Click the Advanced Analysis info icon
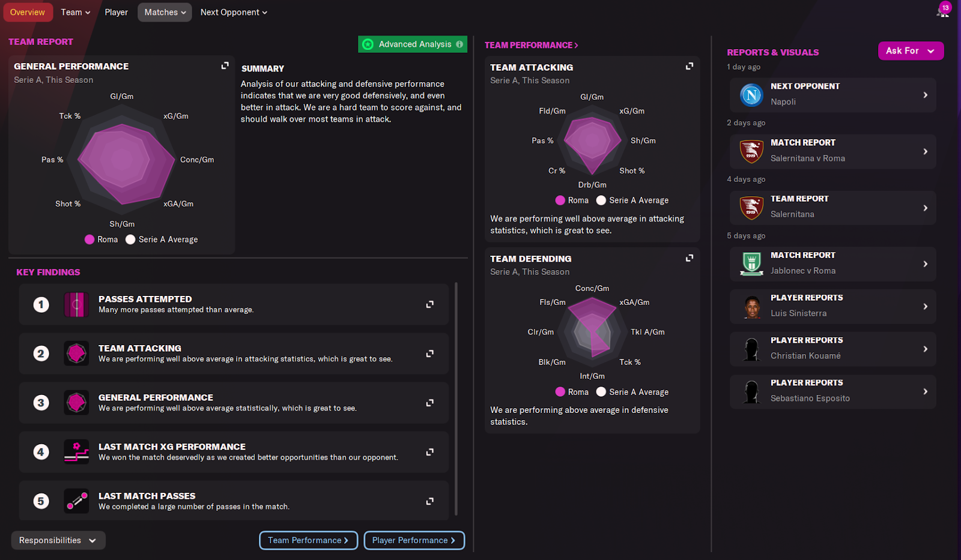The height and width of the screenshot is (560, 961). [459, 44]
